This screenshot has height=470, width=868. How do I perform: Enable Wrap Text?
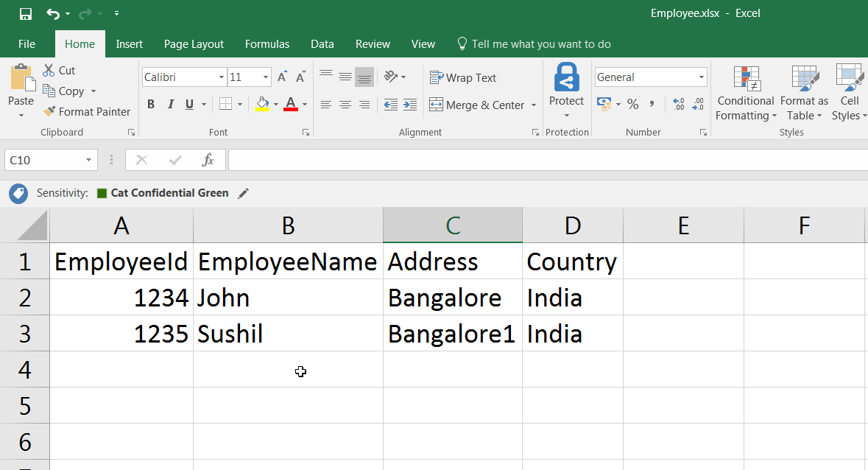(463, 77)
